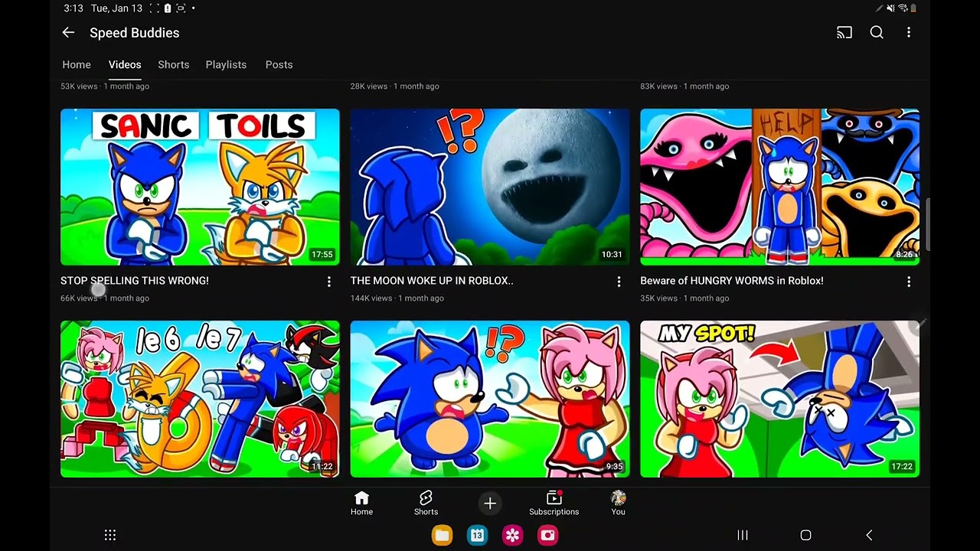Viewport: 980px width, 551px height.
Task: Switch to the channel Home tab
Action: click(77, 64)
